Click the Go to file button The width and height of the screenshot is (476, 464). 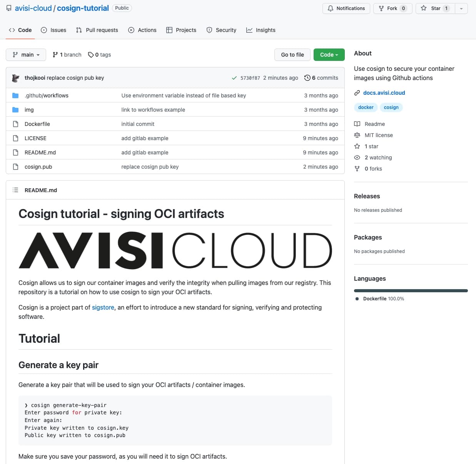[292, 54]
